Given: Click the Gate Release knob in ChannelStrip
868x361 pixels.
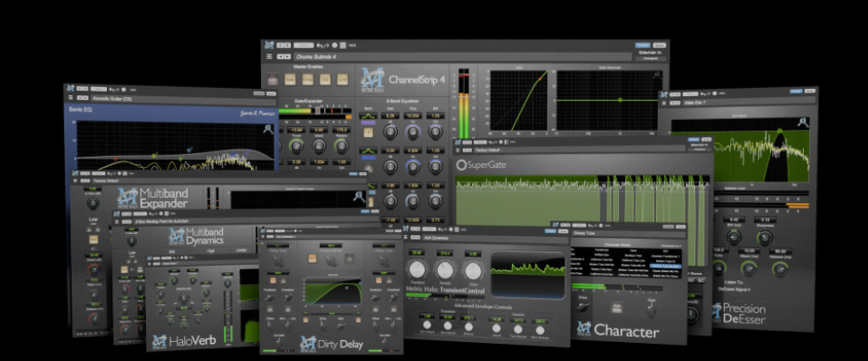Looking at the screenshot, I should coord(342,146).
